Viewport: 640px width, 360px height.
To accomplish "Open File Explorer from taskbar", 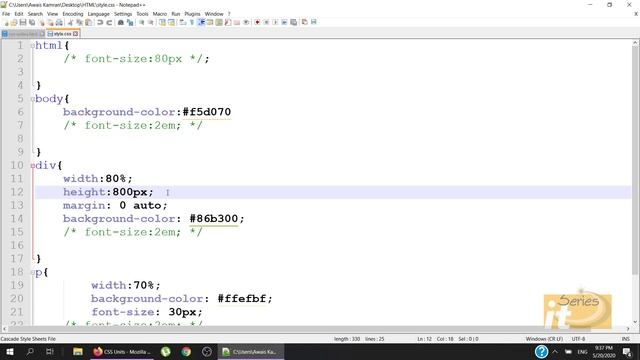I will point(78,351).
